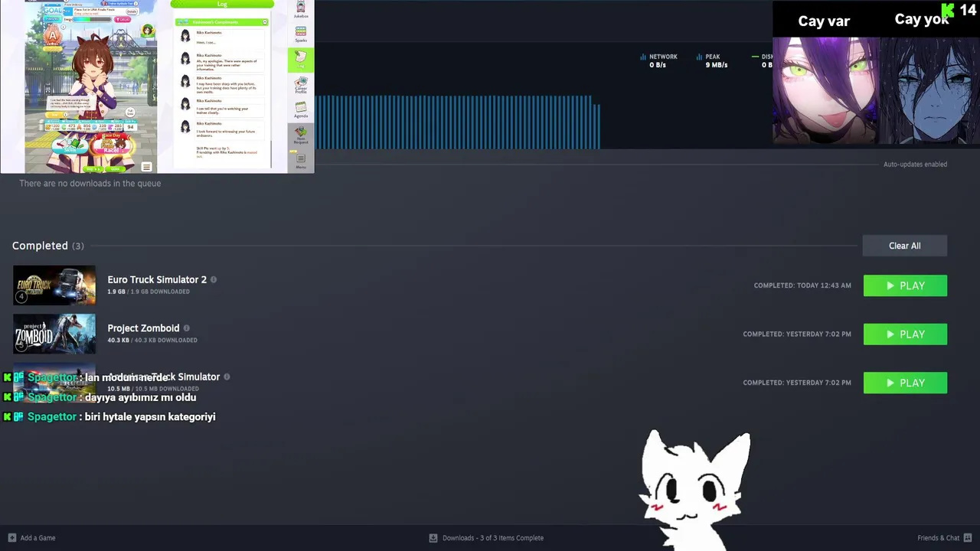Click info icon next to Euro Truck Simulator 2
The image size is (980, 551).
tap(214, 279)
